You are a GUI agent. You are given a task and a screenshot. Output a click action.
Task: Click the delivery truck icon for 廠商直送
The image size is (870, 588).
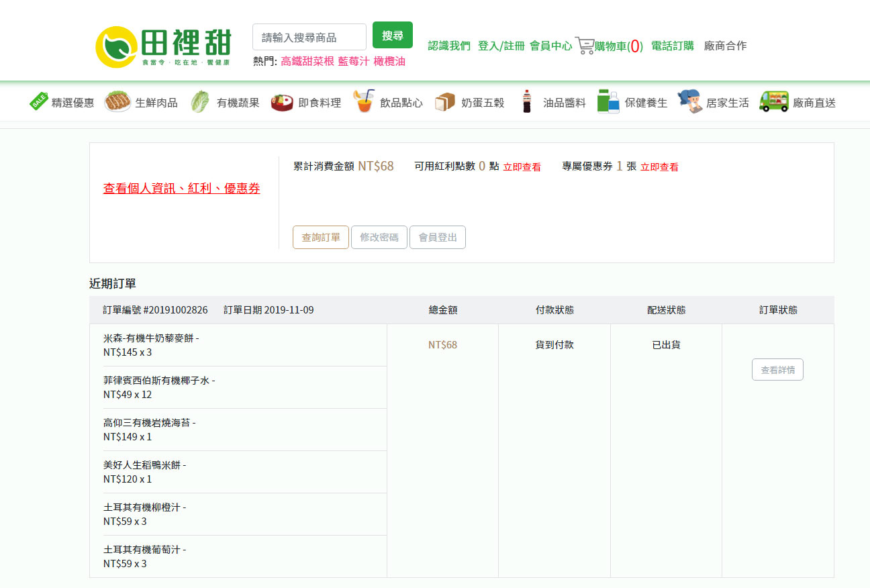click(773, 102)
